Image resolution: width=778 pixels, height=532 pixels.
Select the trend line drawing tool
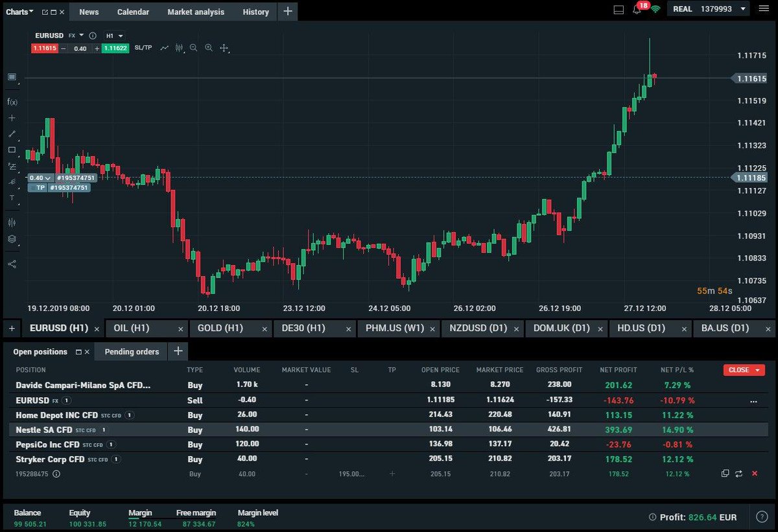(x=12, y=133)
